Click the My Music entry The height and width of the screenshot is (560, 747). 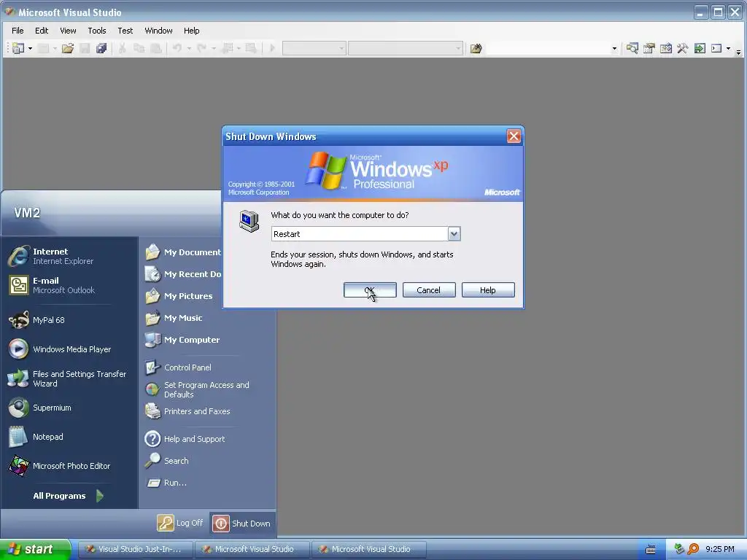(x=183, y=318)
